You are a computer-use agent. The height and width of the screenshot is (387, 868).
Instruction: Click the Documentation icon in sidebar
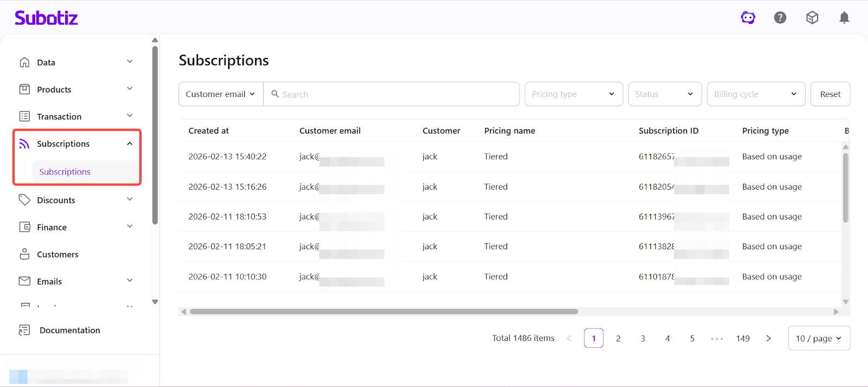click(x=25, y=330)
